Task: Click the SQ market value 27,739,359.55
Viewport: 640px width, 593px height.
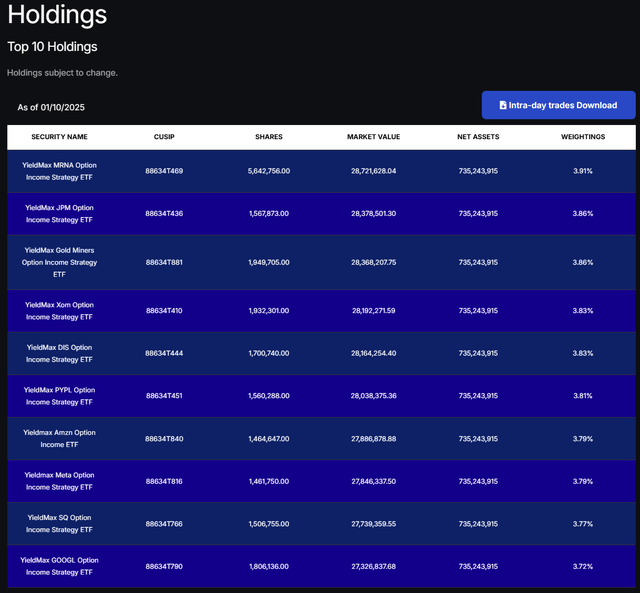Action: coord(373,523)
